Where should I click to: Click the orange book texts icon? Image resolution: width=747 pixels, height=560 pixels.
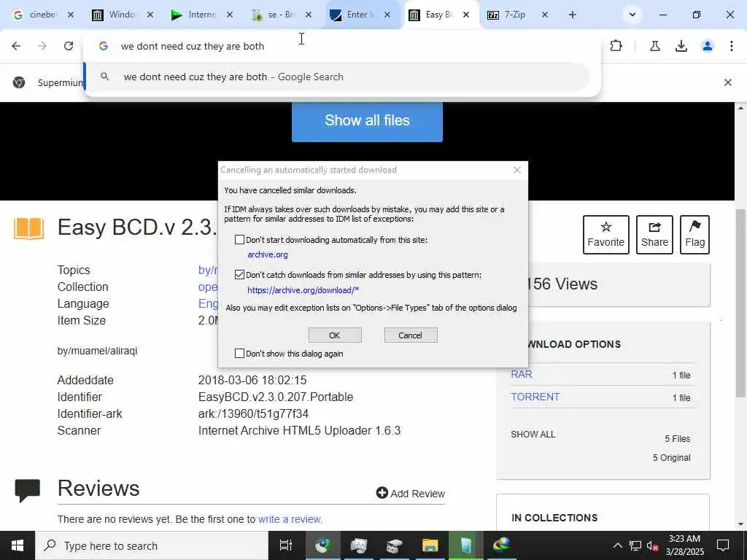coord(28,228)
